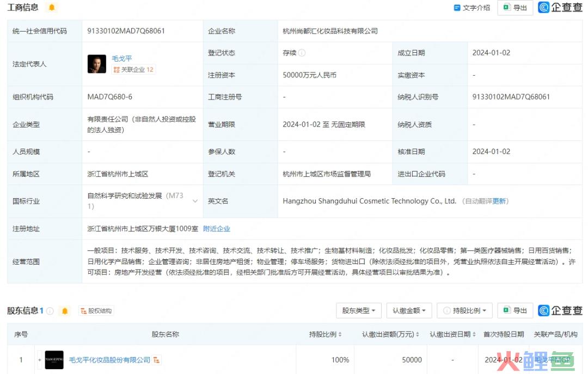Click 更新 to update the English name
The height and width of the screenshot is (374, 588).
click(x=499, y=201)
